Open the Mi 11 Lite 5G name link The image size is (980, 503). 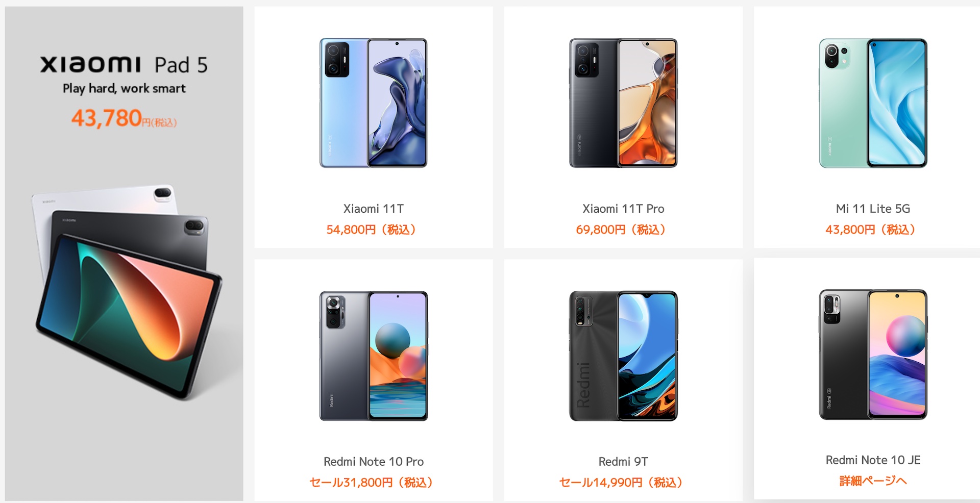coord(873,209)
